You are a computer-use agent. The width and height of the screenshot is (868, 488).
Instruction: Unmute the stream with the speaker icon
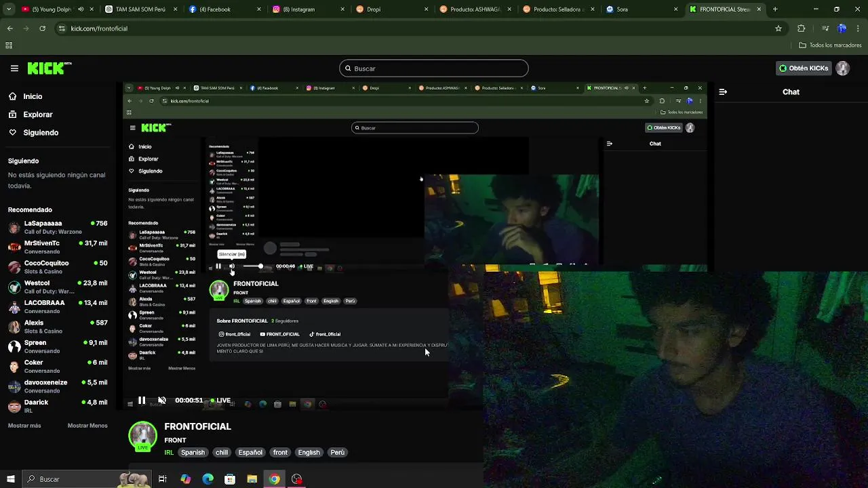pyautogui.click(x=162, y=401)
